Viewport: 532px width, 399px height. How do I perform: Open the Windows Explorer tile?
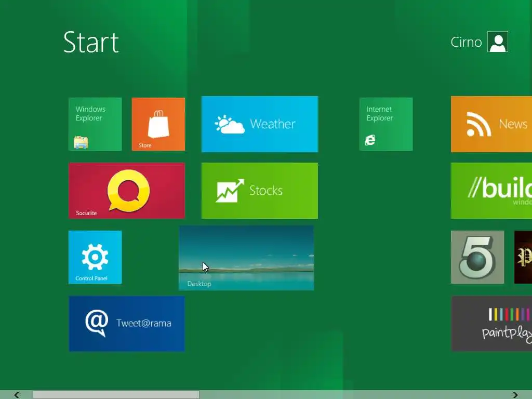[x=95, y=124]
